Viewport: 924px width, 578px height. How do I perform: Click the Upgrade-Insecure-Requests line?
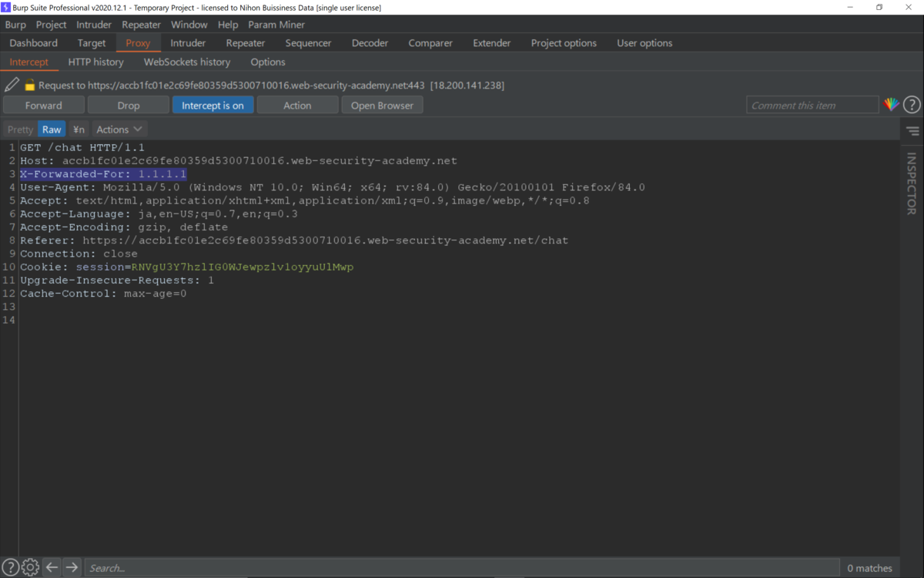[117, 280]
